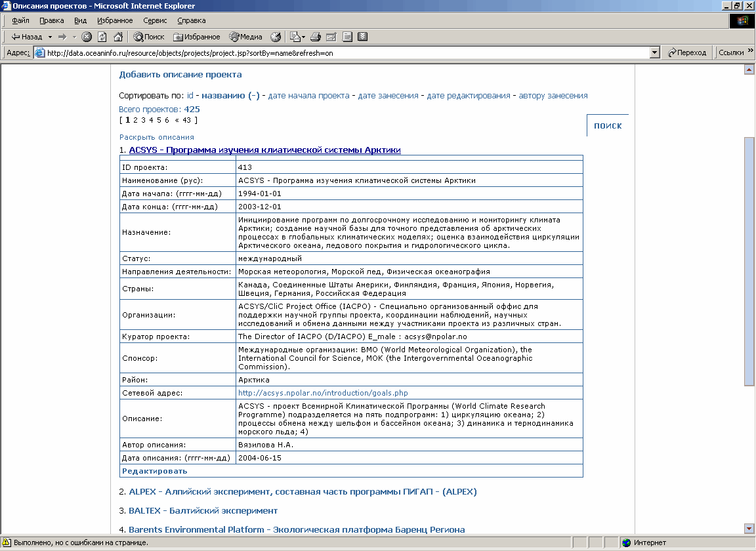
Task: Expand the Back button history dropdown arrow
Action: (x=50, y=37)
